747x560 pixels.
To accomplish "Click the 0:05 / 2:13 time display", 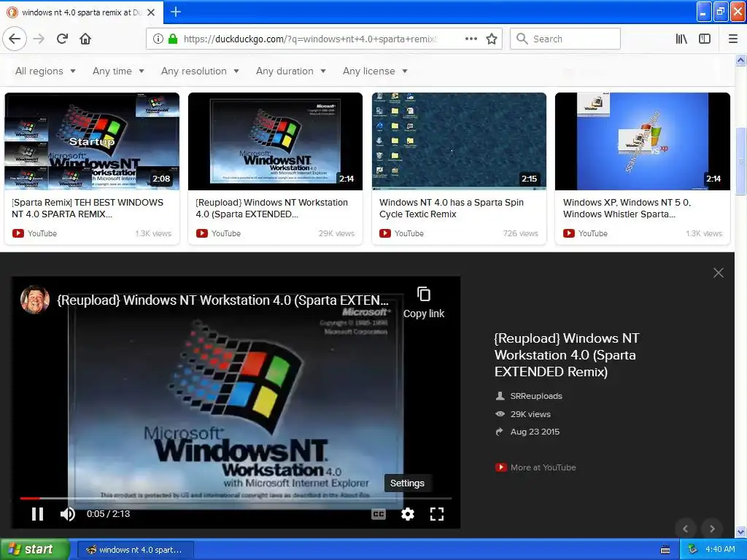I will point(108,514).
